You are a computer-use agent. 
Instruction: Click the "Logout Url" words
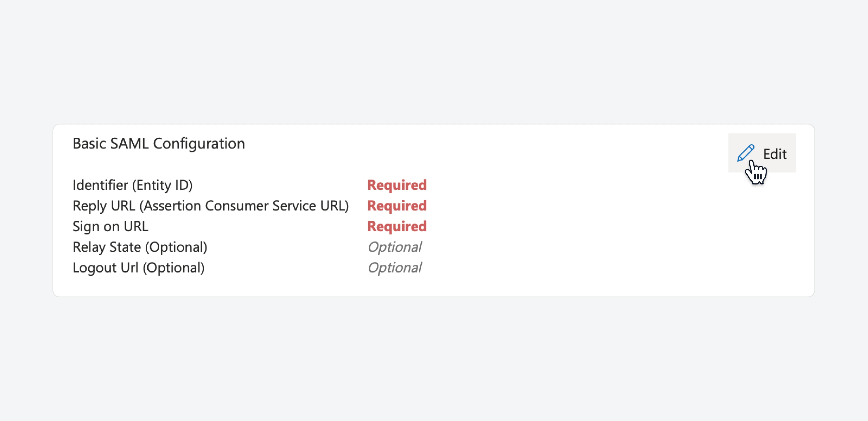106,268
